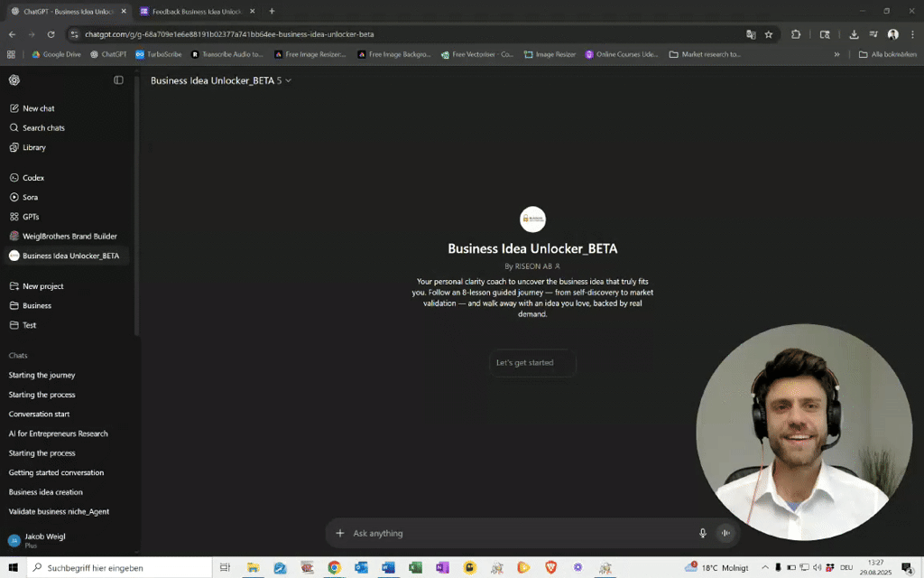Open OneNote from the taskbar

442,567
